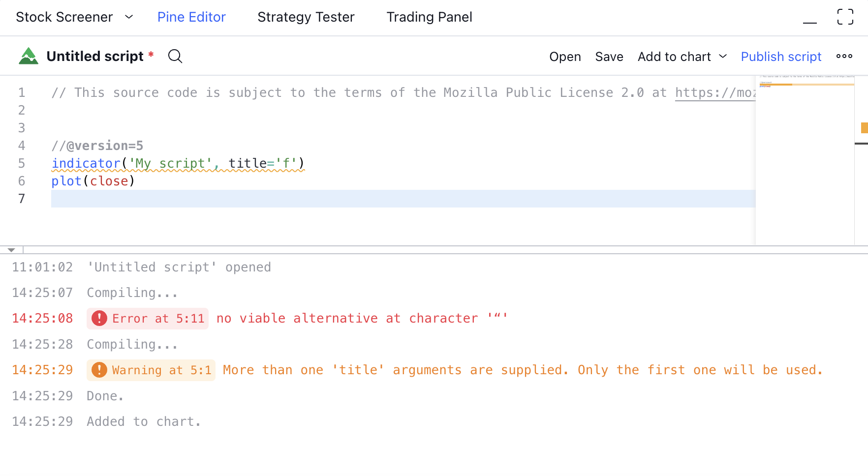Maximize the panel to fullscreen
868x476 pixels.
tap(845, 17)
